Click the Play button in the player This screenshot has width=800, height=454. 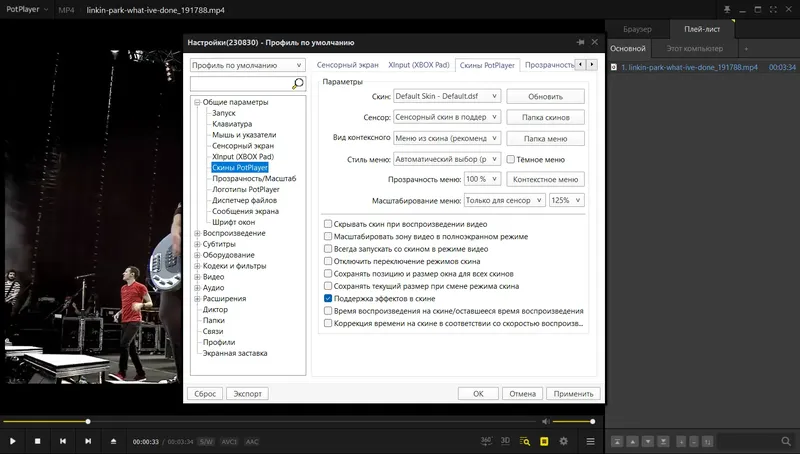(13, 441)
